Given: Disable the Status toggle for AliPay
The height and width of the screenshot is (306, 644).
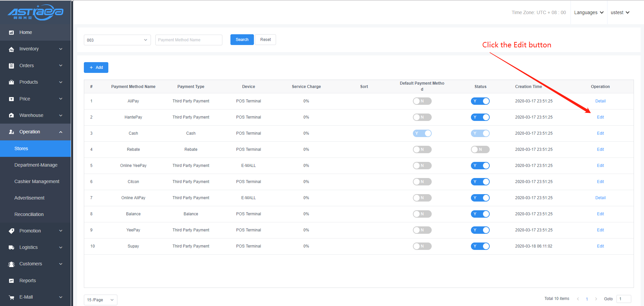Looking at the screenshot, I should 480,101.
